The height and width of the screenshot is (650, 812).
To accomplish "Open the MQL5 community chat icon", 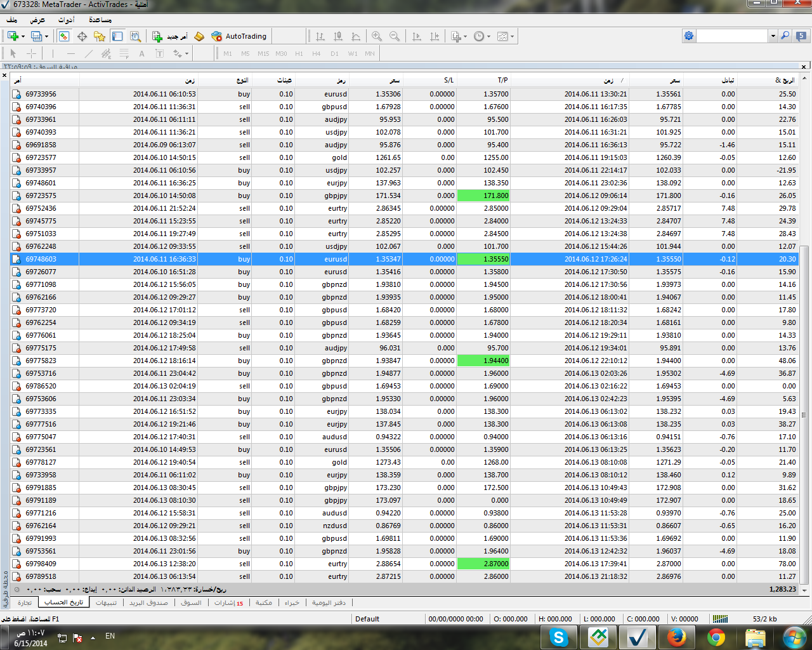I will click(802, 36).
